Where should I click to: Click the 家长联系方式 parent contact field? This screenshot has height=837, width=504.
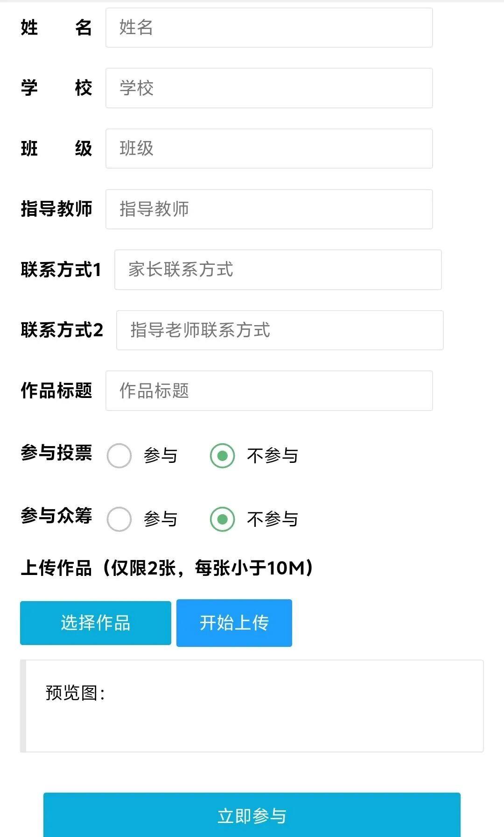coord(278,270)
